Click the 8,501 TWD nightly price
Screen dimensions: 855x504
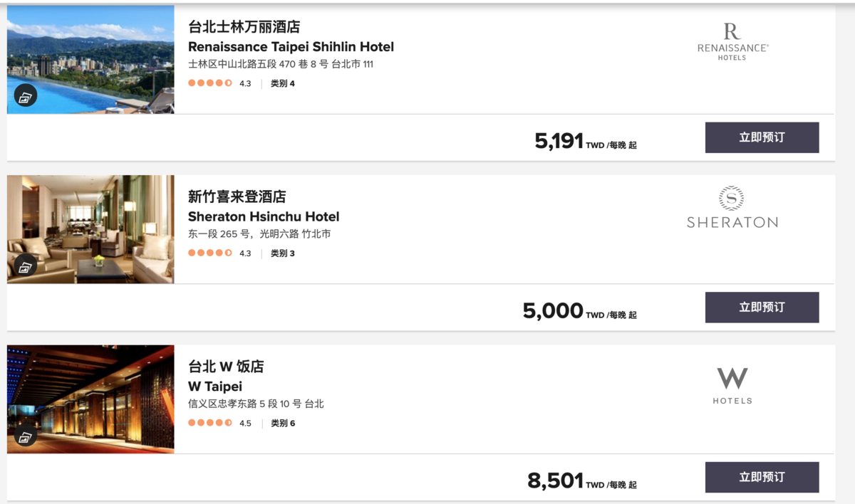(582, 481)
